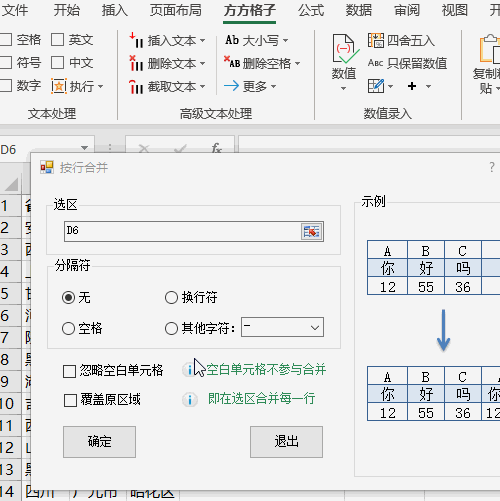Viewport: 500px width, 501px height.
Task: Expand the 截取文本 dropdown arrow
Action: [x=202, y=87]
